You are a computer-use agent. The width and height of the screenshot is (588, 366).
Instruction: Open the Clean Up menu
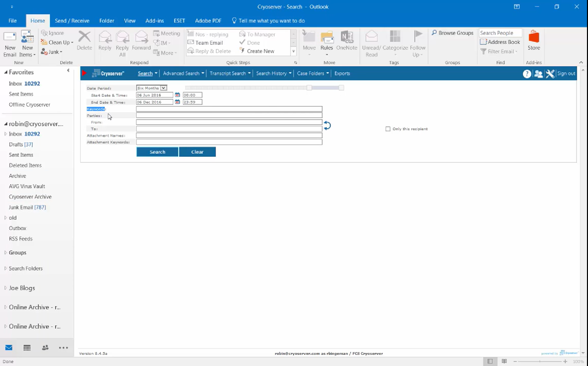coord(57,42)
